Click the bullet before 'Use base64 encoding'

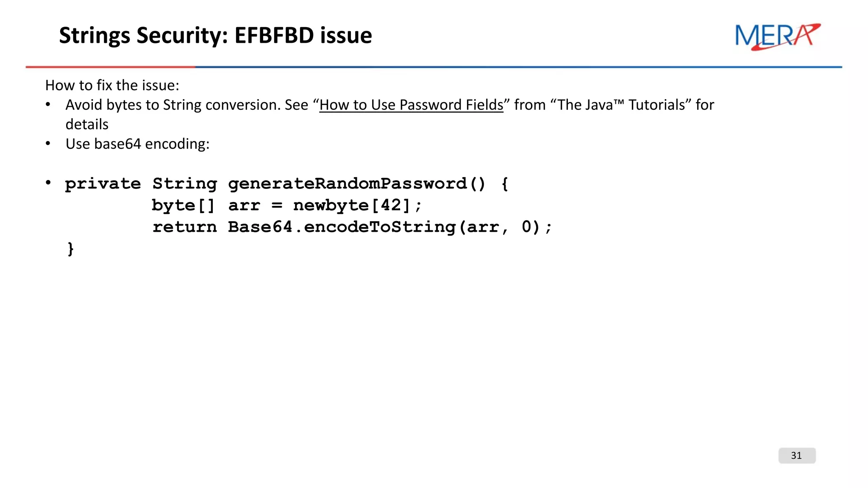pyautogui.click(x=48, y=144)
